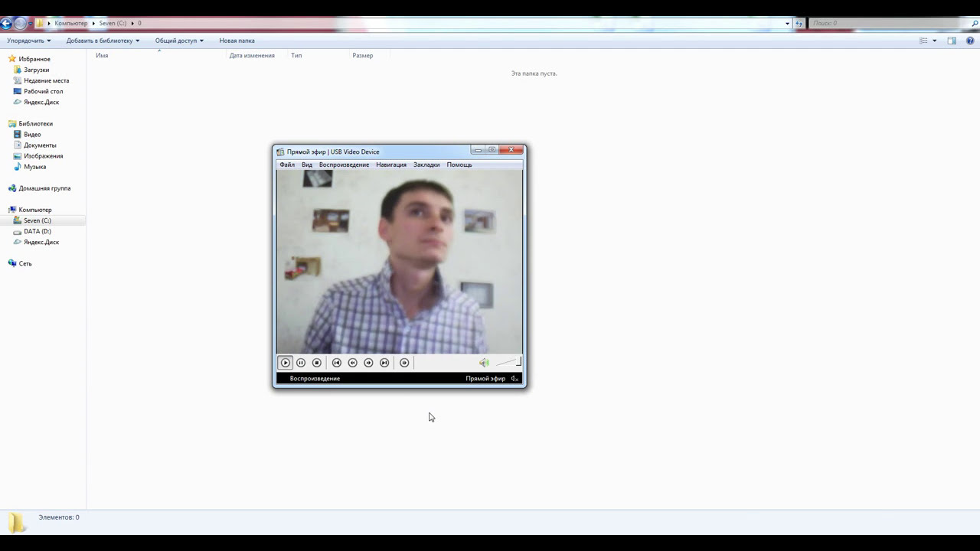Open the Упорядочить dropdown
980x551 pixels.
tap(29, 41)
